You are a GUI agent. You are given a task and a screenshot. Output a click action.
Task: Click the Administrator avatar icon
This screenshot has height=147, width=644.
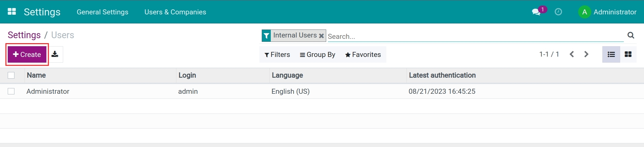tap(585, 12)
